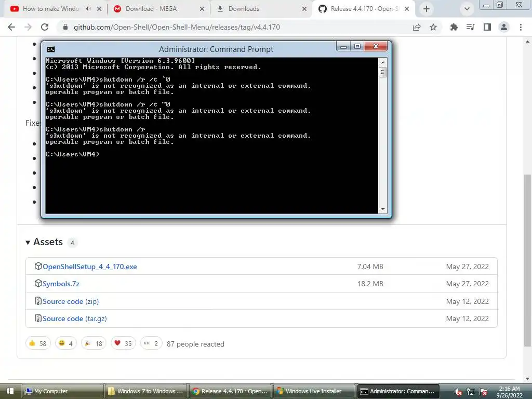Screen dimensions: 532x399
Task: Click the Command Prompt scrollbar down arrow
Action: (383, 209)
